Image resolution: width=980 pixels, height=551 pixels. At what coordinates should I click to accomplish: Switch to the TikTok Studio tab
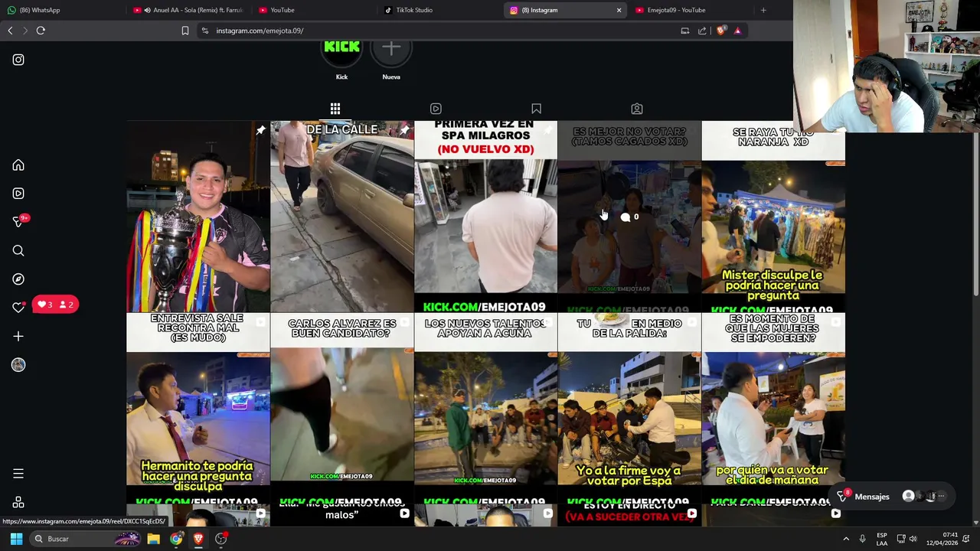[441, 10]
